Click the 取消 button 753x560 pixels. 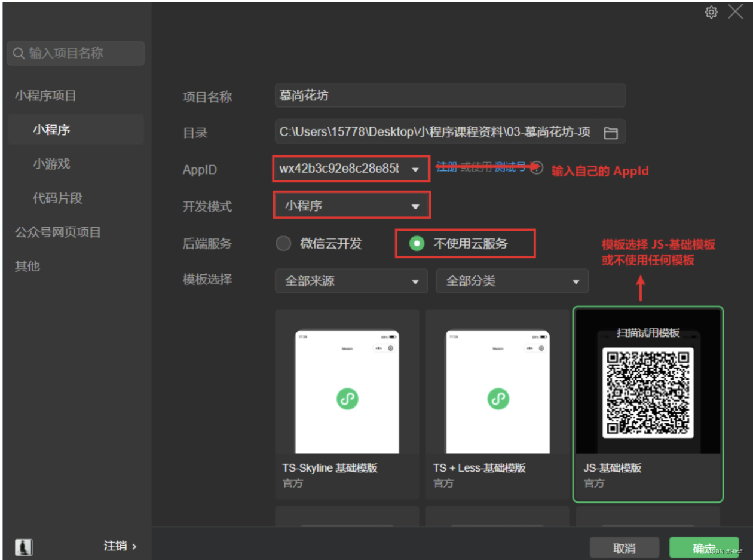[625, 548]
